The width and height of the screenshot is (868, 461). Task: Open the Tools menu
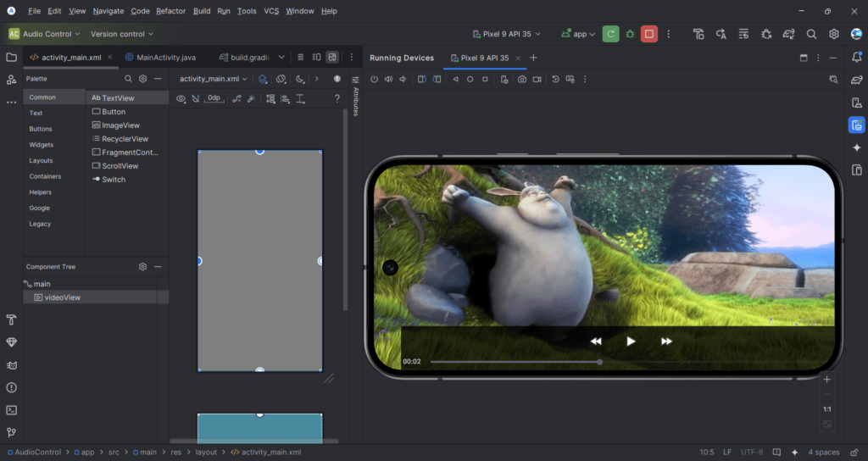coord(247,11)
